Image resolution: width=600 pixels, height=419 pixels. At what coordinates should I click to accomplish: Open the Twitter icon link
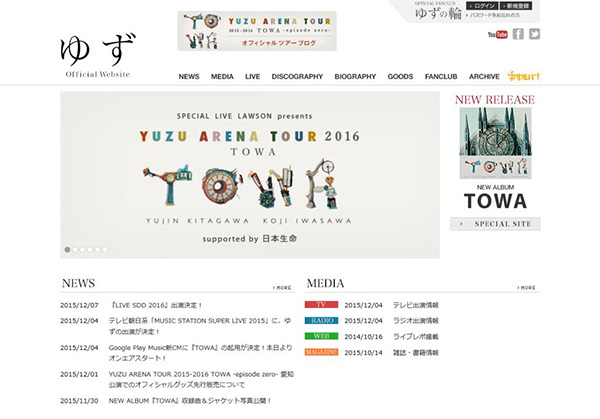pos(535,34)
